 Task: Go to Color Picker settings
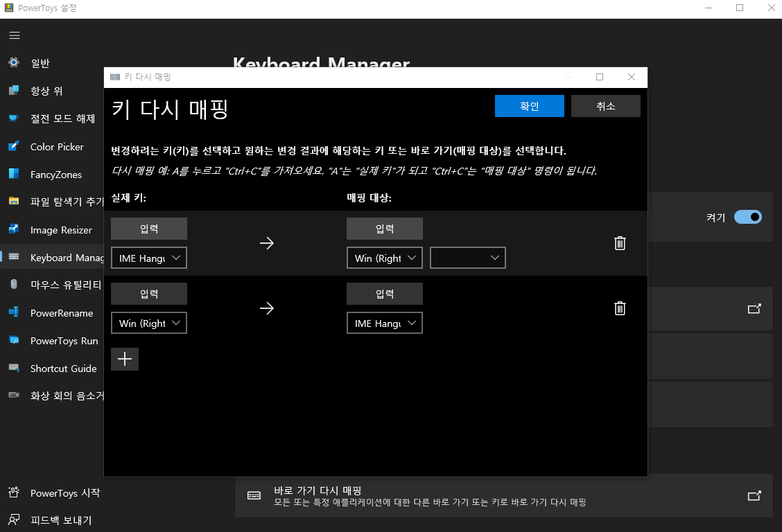(x=57, y=147)
